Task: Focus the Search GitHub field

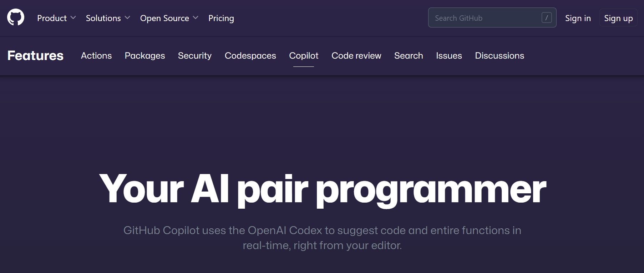Action: (x=492, y=18)
